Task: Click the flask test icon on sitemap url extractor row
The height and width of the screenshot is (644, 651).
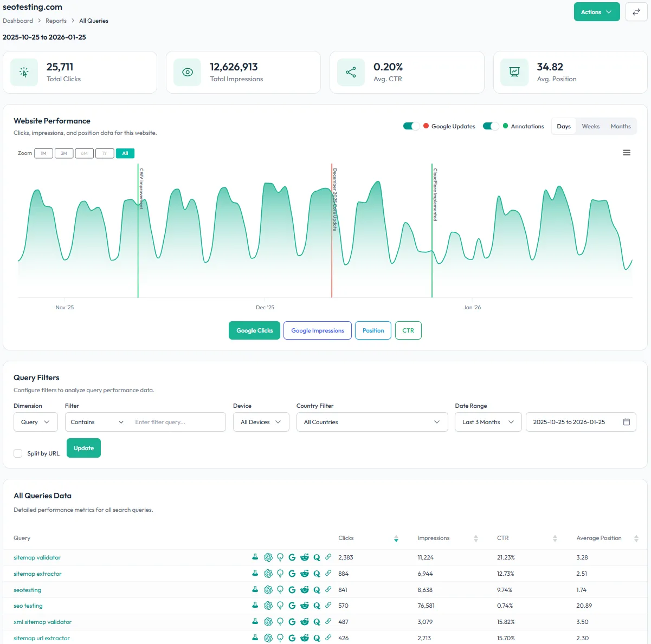Action: pyautogui.click(x=255, y=638)
